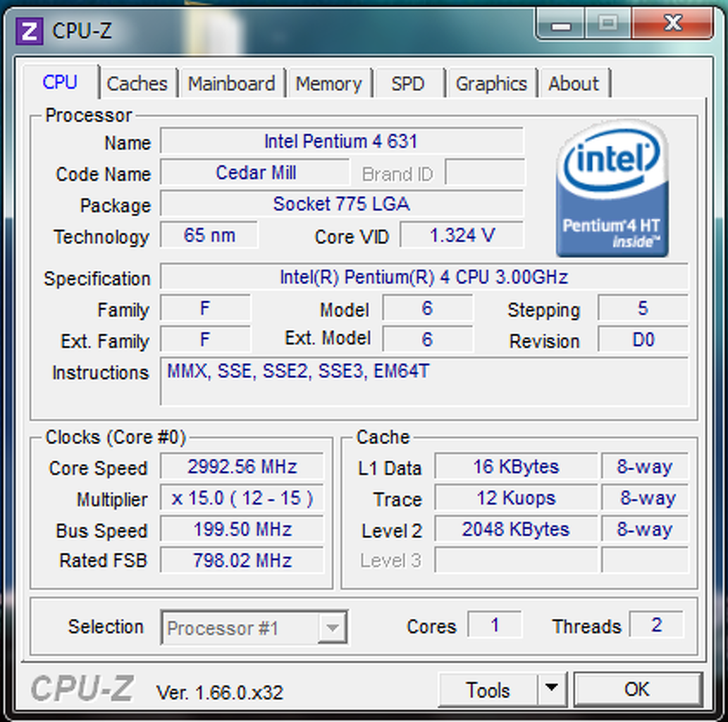Open the Graphics tab
Screen dimensions: 728x722
point(491,84)
